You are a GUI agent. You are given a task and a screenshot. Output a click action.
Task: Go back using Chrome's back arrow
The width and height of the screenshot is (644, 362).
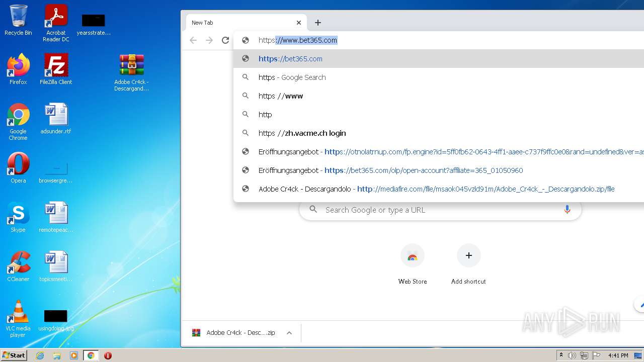193,40
